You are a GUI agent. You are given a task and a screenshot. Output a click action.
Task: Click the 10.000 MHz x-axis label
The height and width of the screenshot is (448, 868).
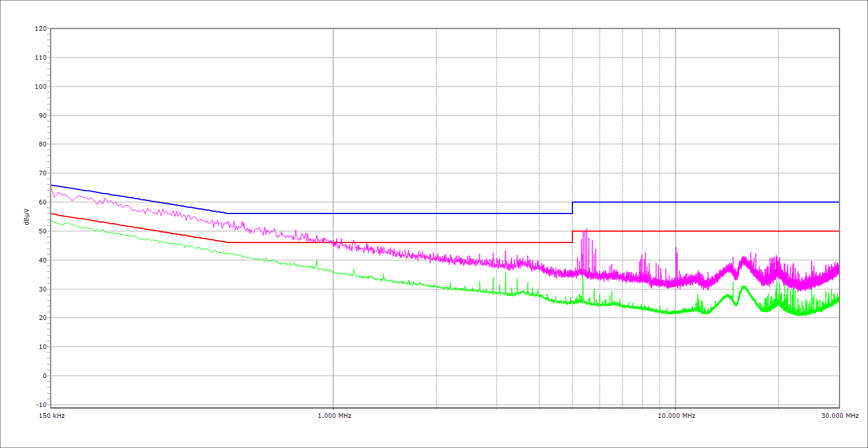click(676, 416)
